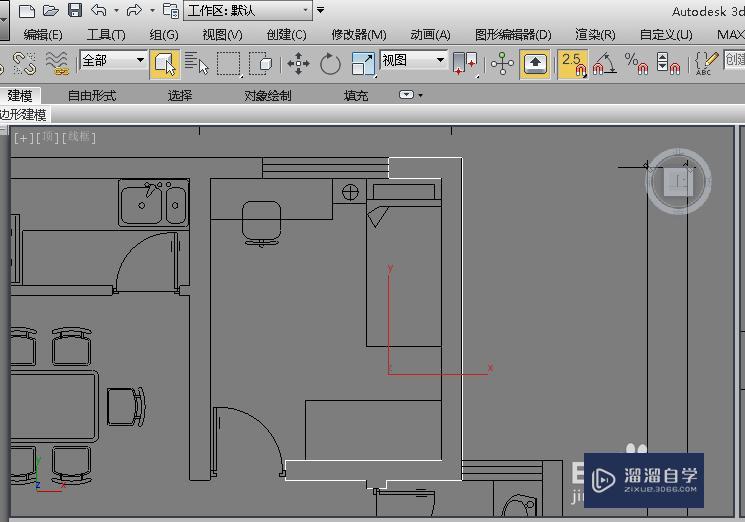
Task: Toggle the Angle Snap button
Action: pos(604,64)
